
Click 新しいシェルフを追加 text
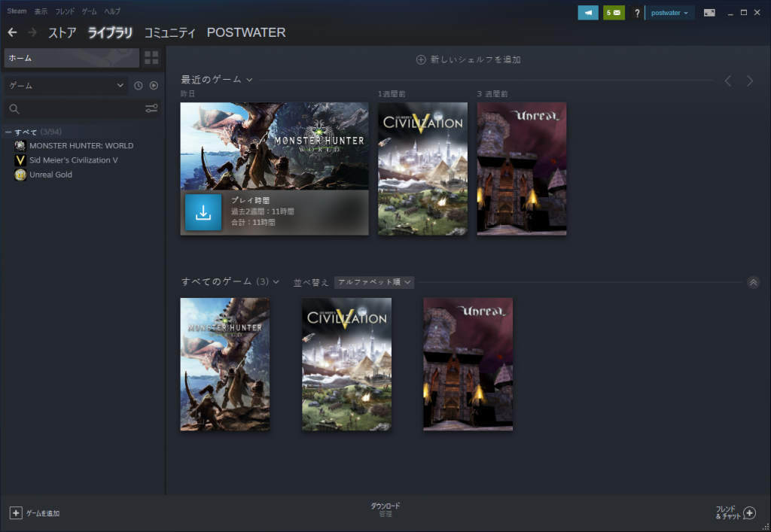(476, 60)
